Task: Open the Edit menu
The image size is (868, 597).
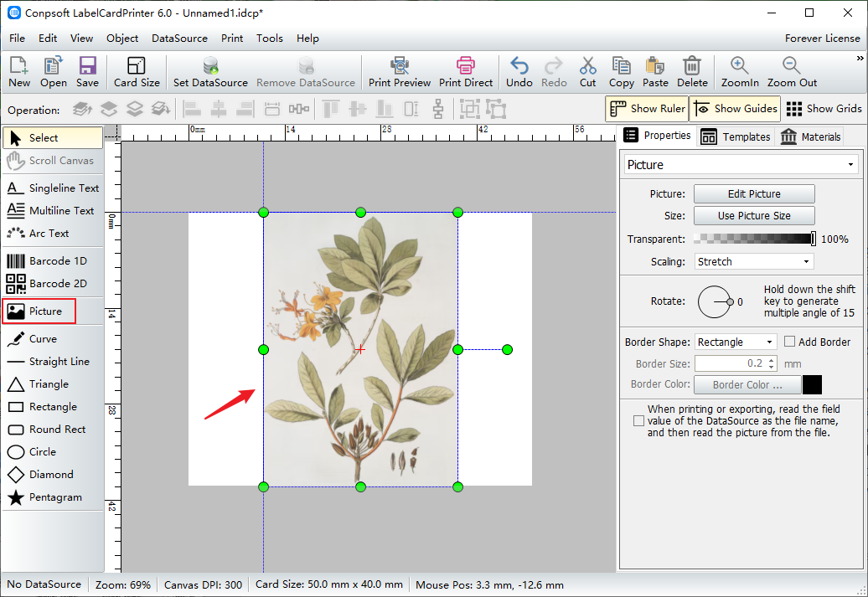Action: coord(48,39)
